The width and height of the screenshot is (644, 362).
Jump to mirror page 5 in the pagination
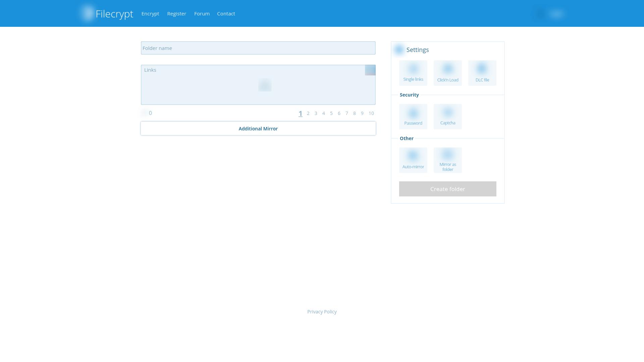331,113
